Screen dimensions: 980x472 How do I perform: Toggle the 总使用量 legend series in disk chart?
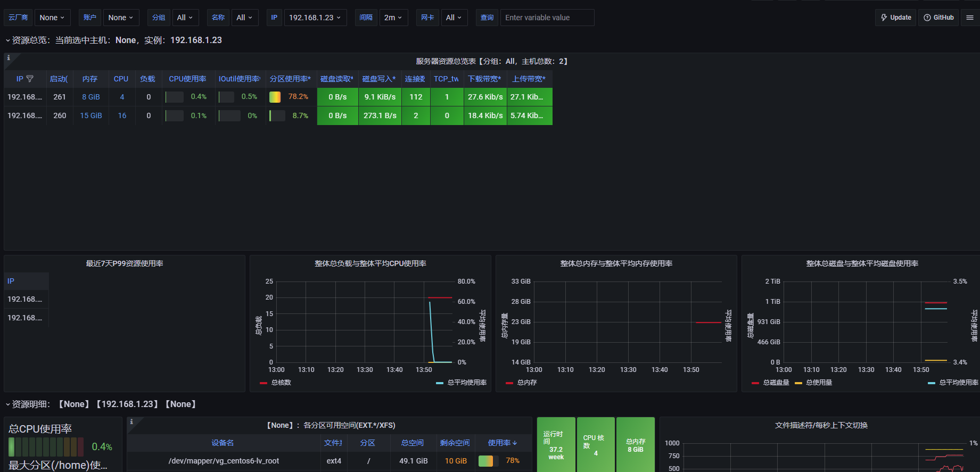(x=813, y=383)
